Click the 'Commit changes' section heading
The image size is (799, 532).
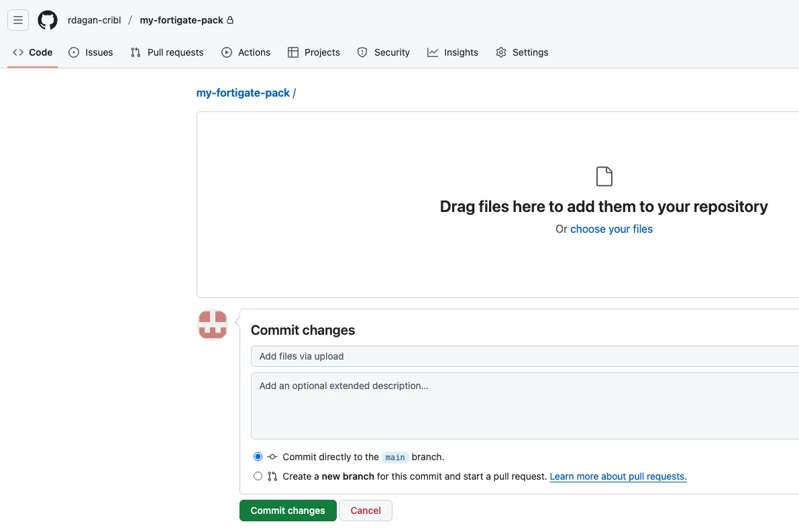303,330
